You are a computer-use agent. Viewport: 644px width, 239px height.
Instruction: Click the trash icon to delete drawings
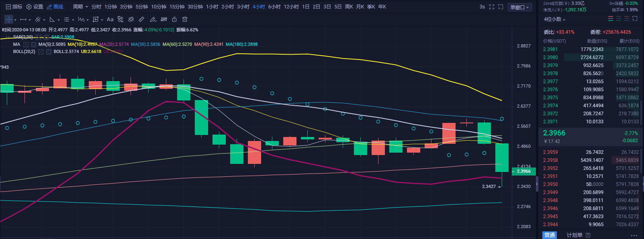(x=185, y=19)
